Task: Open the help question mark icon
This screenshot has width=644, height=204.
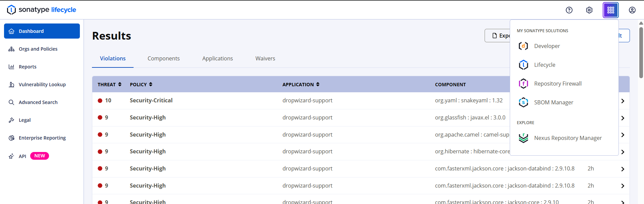Action: pos(569,10)
